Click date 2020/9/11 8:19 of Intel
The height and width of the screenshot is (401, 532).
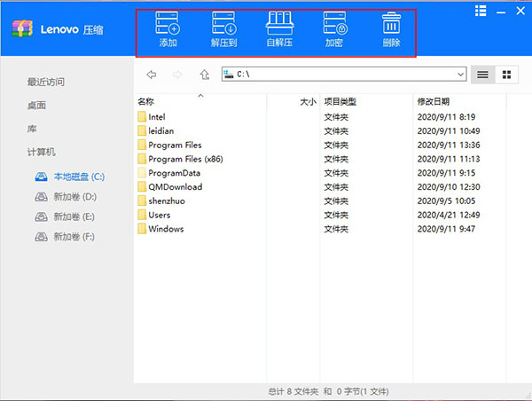tap(446, 117)
